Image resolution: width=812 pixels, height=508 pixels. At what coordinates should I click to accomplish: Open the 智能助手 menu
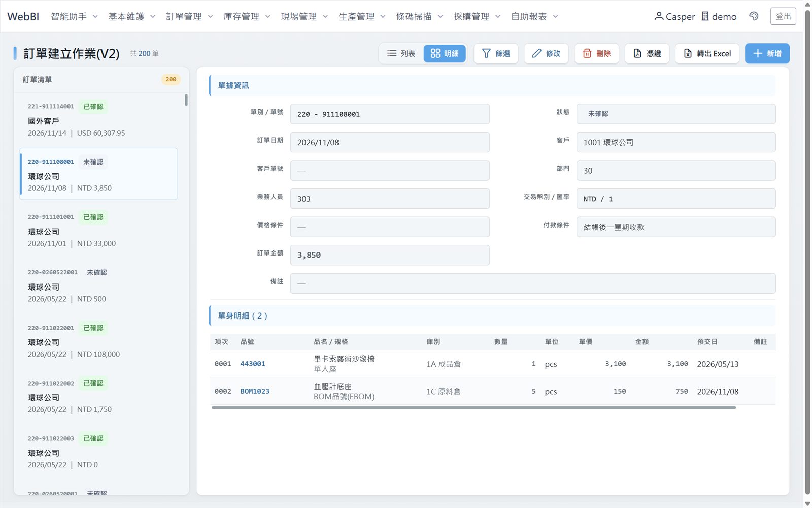75,16
